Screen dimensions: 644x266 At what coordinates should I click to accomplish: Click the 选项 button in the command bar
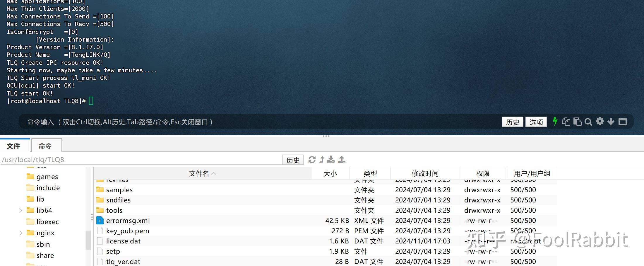pyautogui.click(x=536, y=122)
